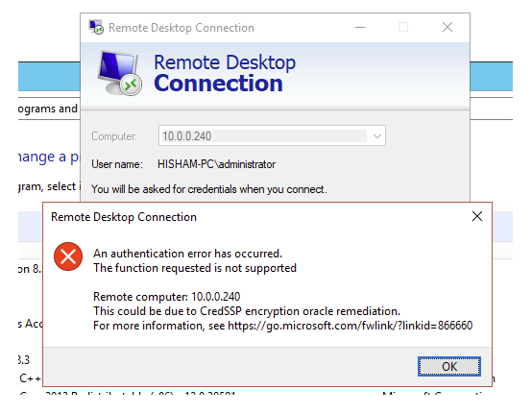Click the 'authentication error has occurred' message
Image resolution: width=532 pixels, height=414 pixels.
click(187, 254)
